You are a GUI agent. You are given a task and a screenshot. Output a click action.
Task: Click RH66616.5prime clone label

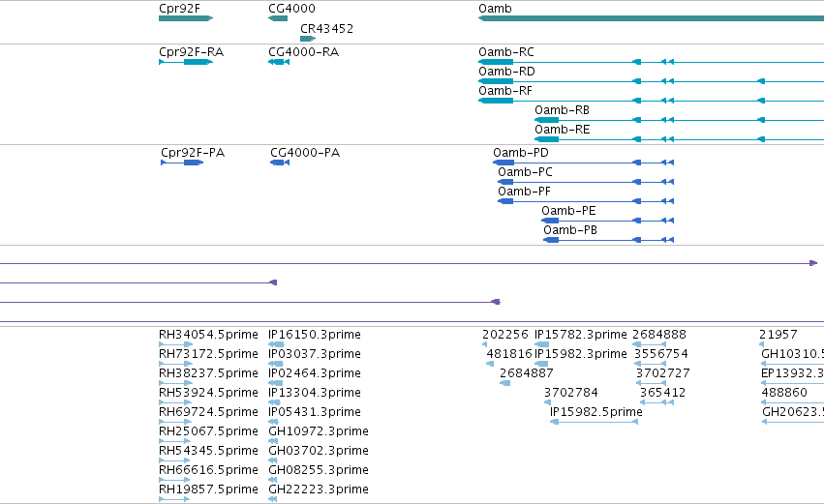click(x=208, y=470)
